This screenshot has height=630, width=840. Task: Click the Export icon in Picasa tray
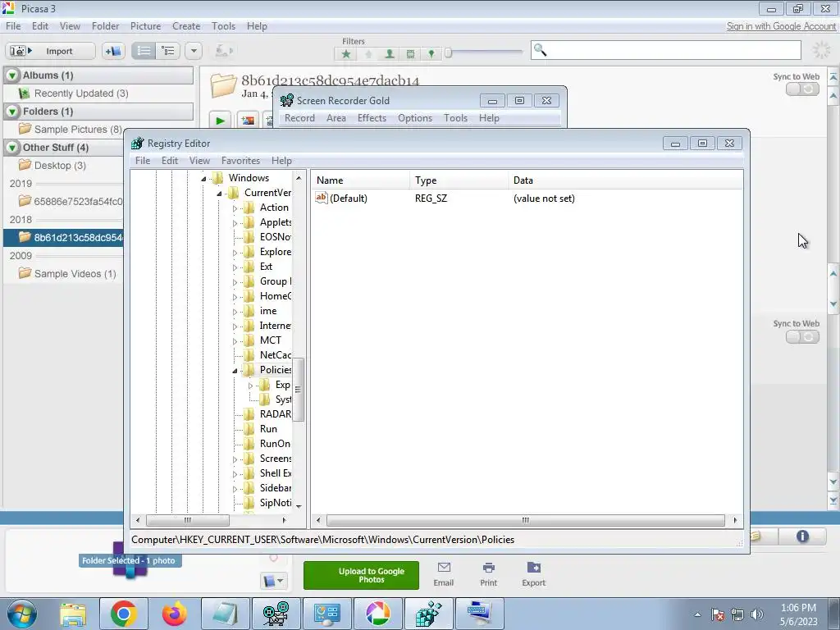click(x=533, y=574)
